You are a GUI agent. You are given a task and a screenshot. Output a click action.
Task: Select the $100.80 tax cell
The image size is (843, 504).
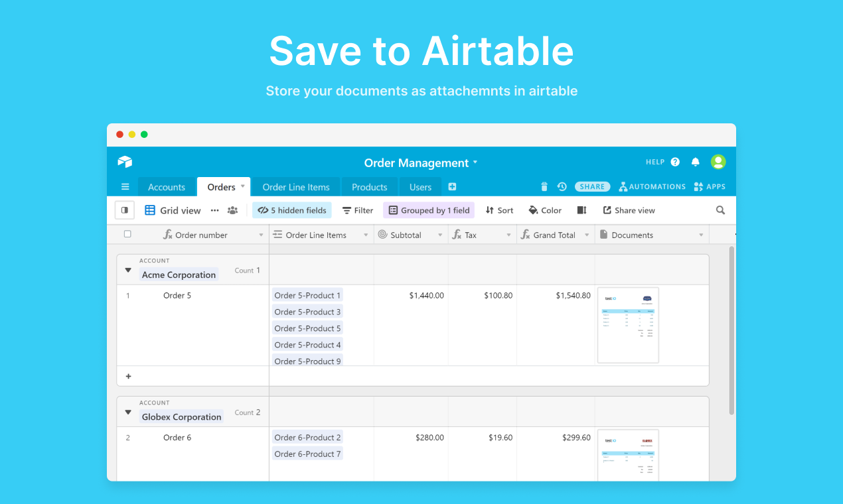[x=483, y=325]
